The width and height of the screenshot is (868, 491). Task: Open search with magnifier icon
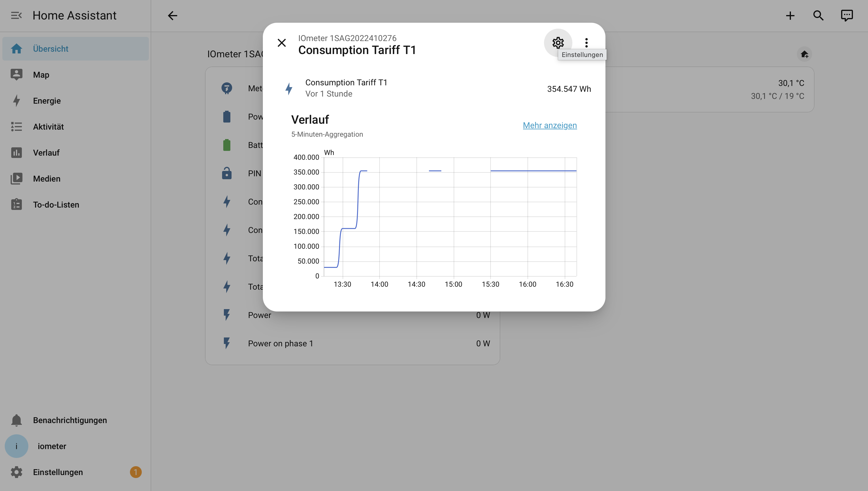[x=818, y=16]
